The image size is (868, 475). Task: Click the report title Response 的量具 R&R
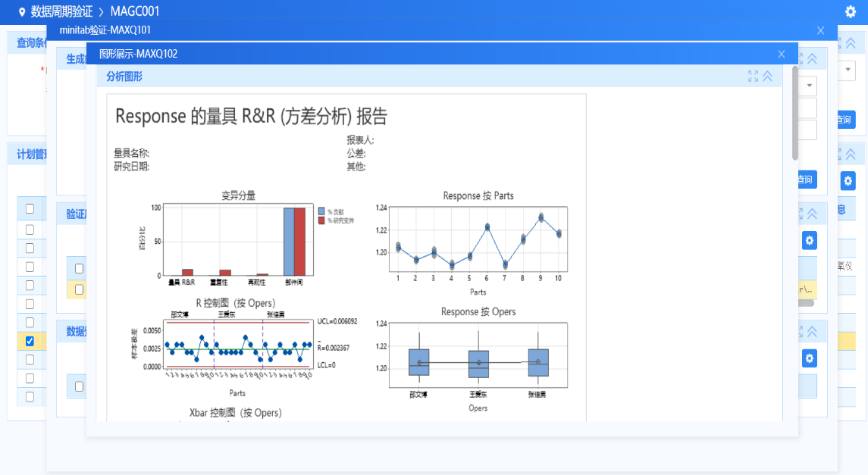[x=251, y=116]
